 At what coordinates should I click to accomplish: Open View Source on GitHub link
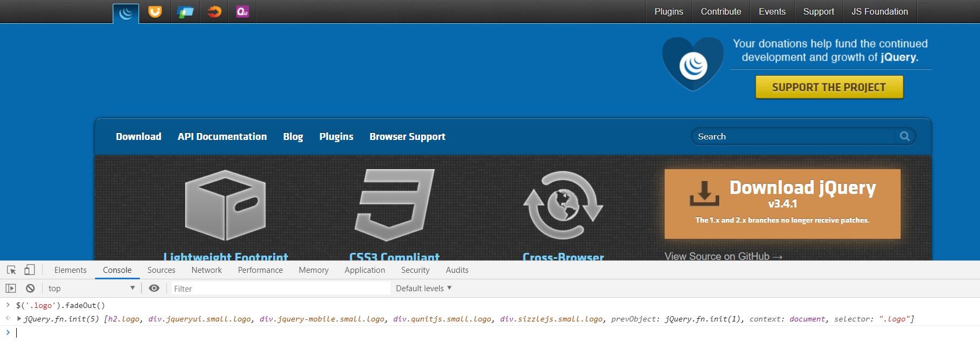(723, 256)
